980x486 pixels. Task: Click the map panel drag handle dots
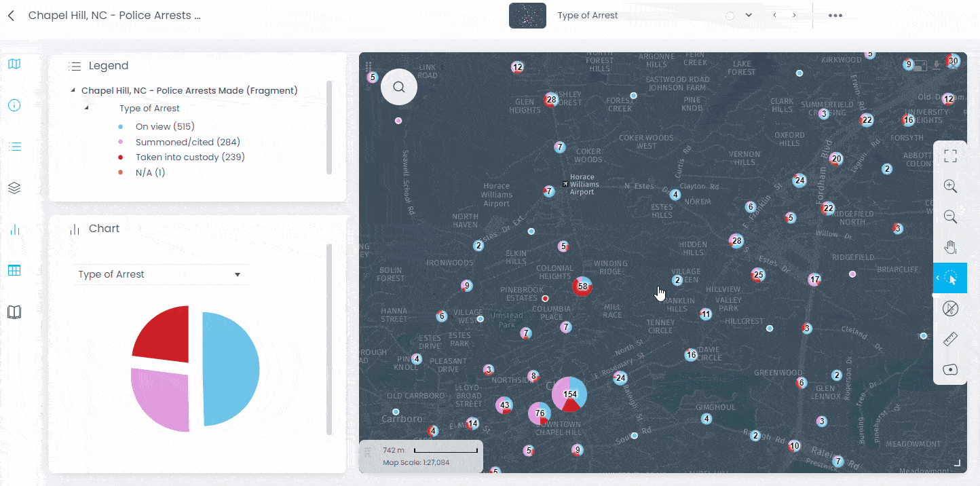[368, 67]
